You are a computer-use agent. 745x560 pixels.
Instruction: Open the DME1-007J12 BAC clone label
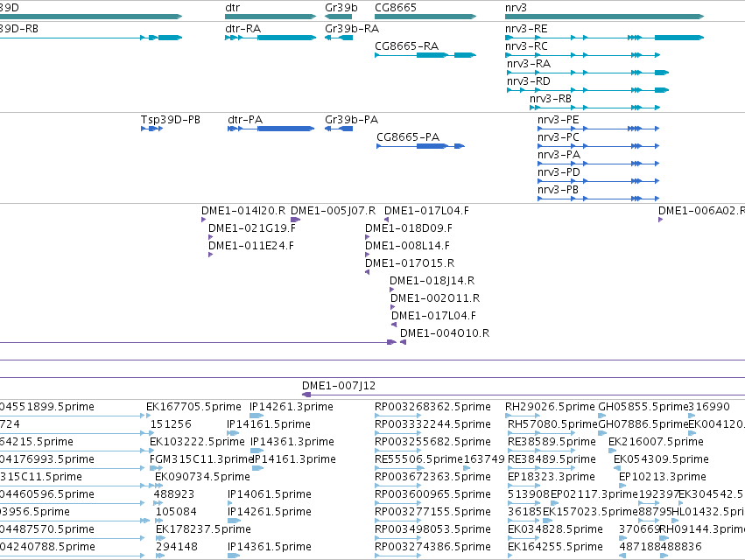click(339, 386)
